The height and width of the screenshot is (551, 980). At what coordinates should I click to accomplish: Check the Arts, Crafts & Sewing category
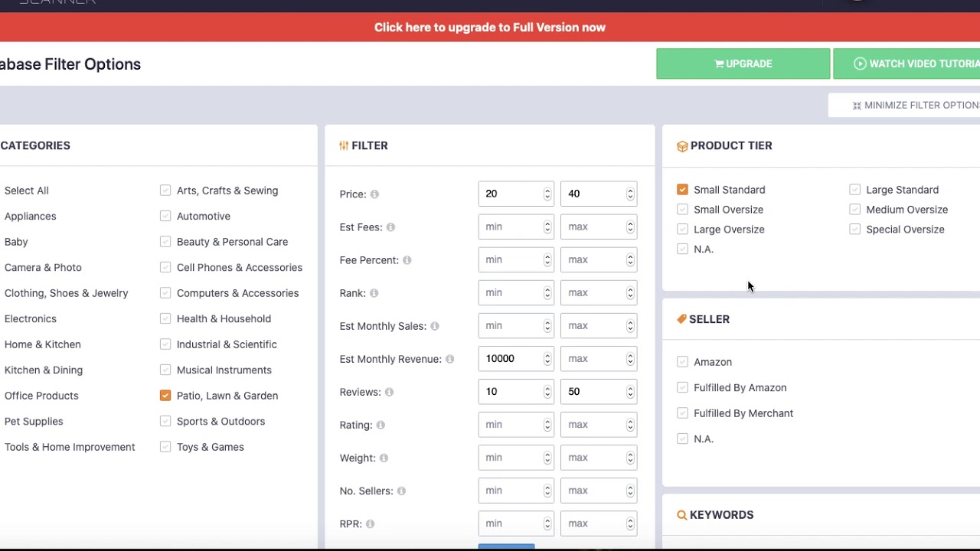165,191
